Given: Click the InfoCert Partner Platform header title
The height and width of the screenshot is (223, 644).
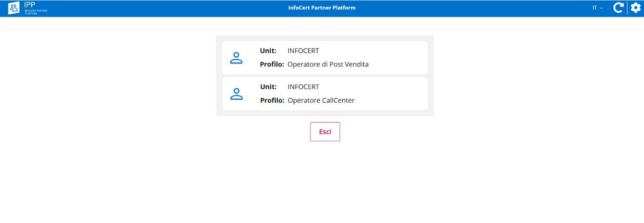Looking at the screenshot, I should [x=322, y=8].
